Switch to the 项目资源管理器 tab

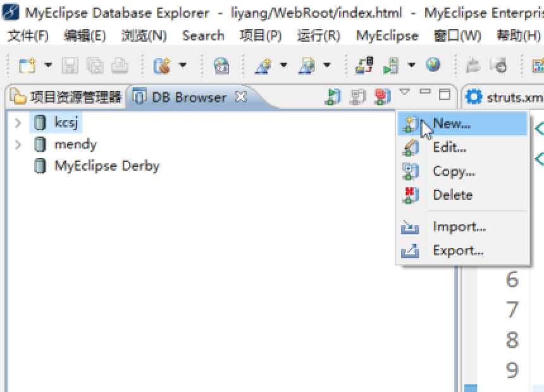[x=66, y=97]
